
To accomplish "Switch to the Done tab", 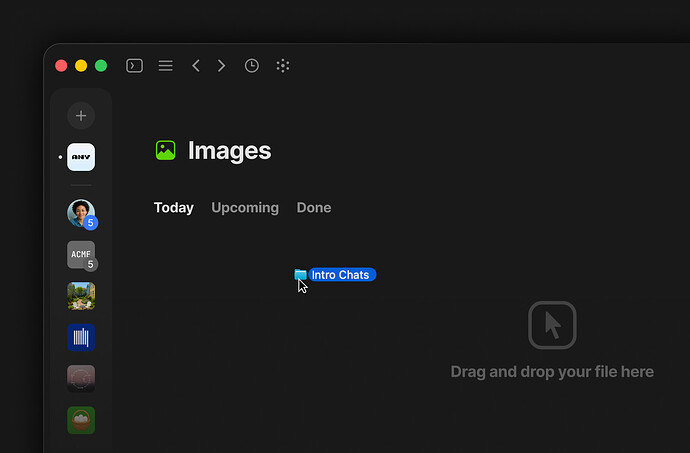I will (314, 208).
